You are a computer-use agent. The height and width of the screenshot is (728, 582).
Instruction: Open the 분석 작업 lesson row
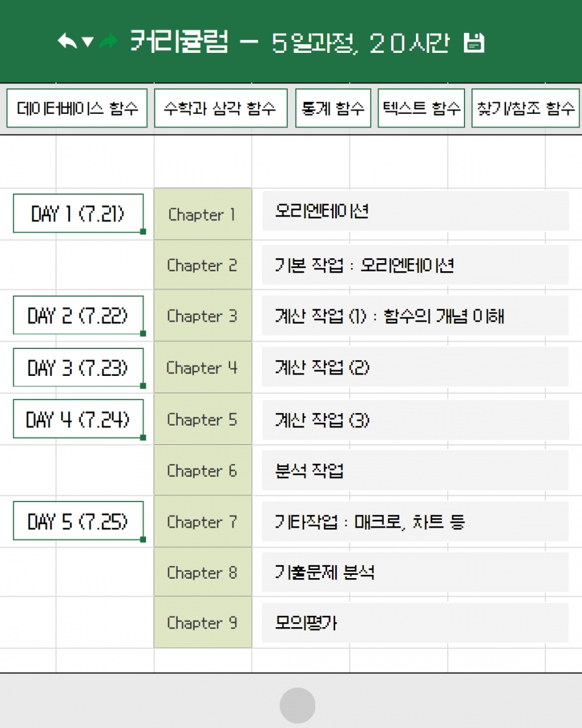tap(415, 470)
